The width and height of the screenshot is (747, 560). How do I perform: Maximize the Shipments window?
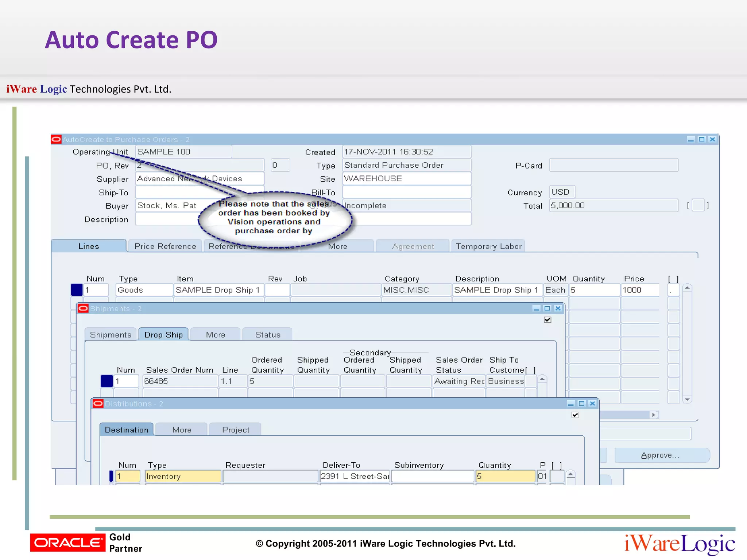(x=547, y=308)
